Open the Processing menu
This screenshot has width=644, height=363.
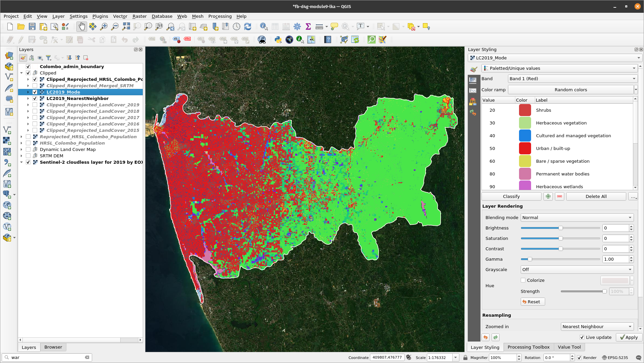coord(220,16)
